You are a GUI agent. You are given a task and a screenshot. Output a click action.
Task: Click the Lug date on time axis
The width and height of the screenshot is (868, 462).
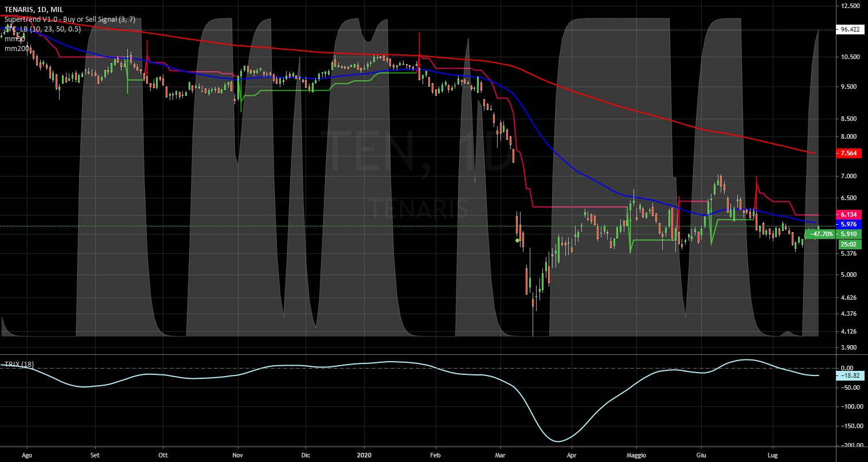(772, 456)
